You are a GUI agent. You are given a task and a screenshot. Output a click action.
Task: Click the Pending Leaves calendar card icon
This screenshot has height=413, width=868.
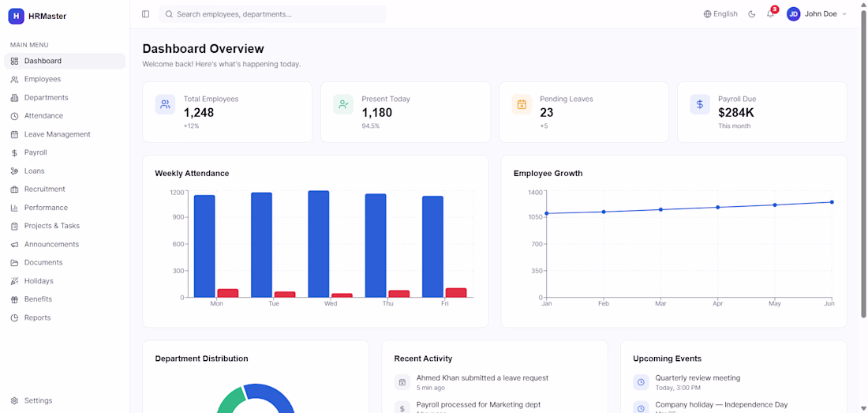[522, 104]
